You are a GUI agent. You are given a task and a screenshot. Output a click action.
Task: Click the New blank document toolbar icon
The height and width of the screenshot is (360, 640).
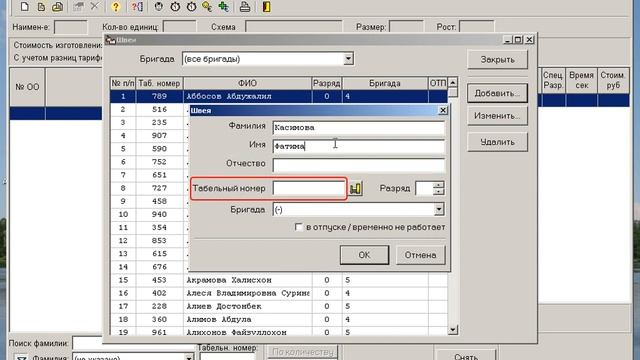click(24, 7)
